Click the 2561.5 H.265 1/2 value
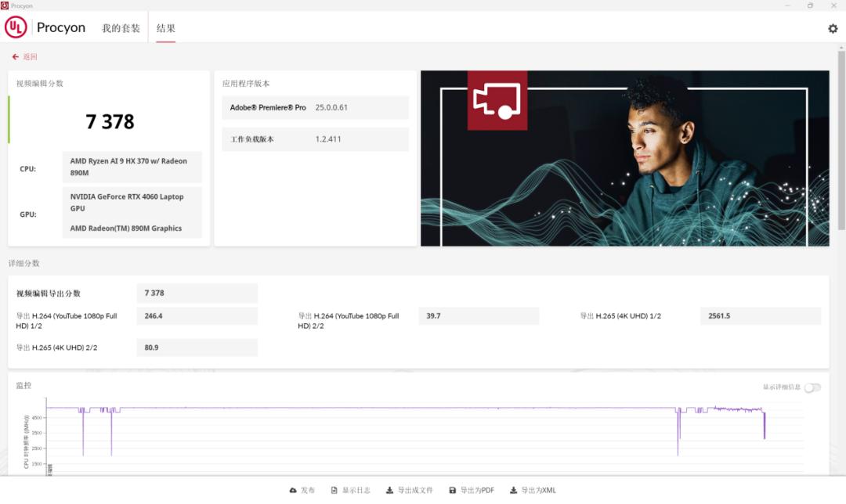 tap(760, 316)
